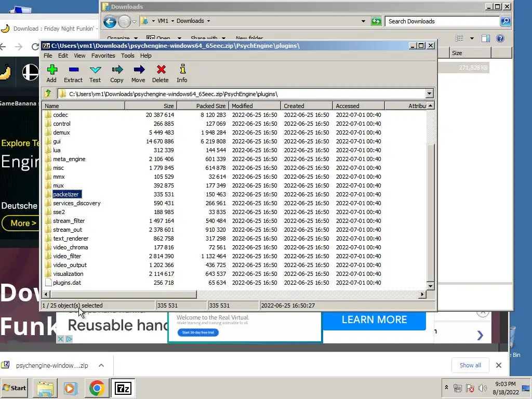Open Windows Explorer from taskbar
532x399 pixels.
tap(45, 388)
